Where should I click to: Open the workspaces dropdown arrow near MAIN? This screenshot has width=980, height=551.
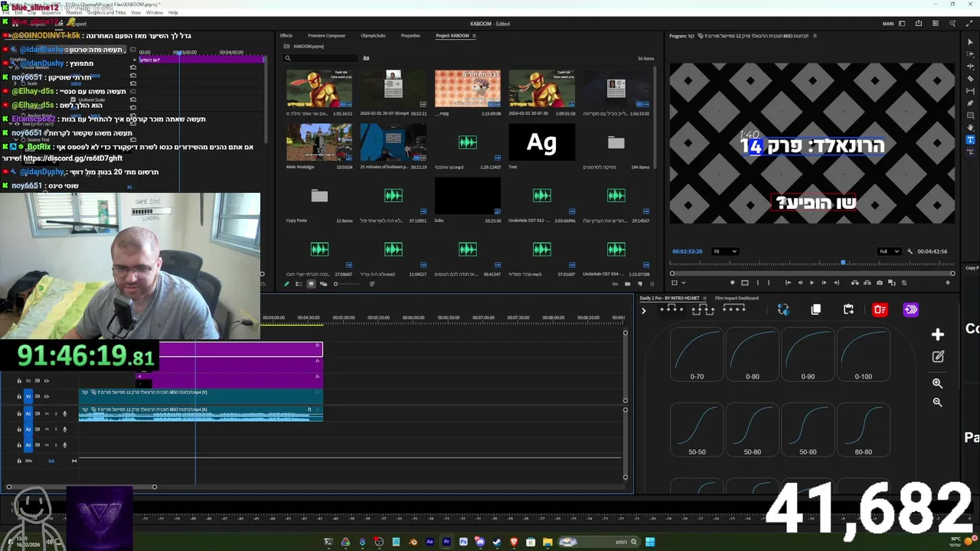point(902,23)
